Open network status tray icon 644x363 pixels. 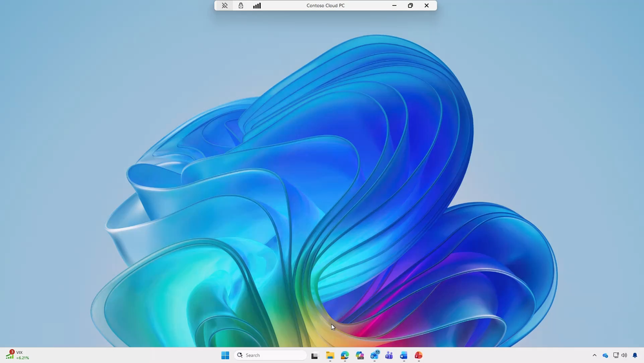[x=616, y=355]
